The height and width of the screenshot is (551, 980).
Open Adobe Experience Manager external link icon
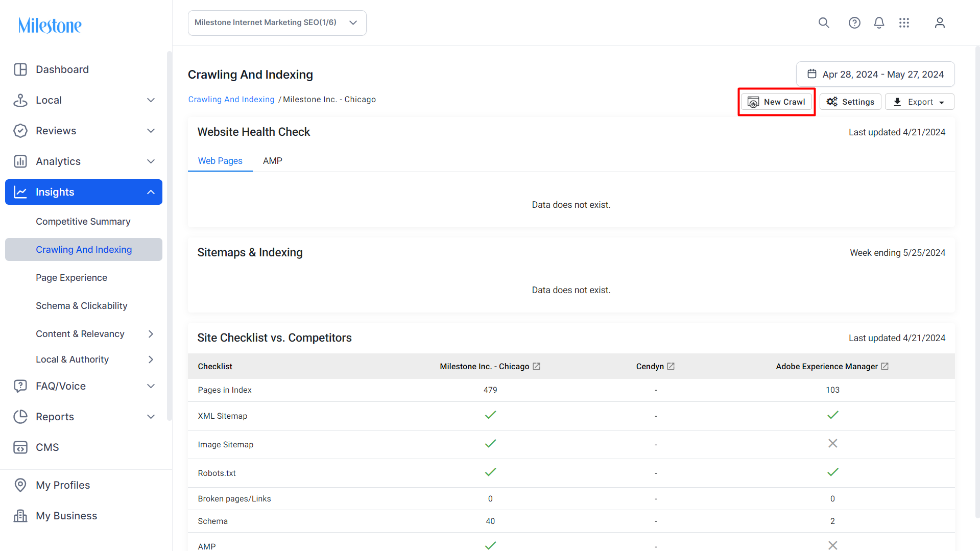(885, 366)
